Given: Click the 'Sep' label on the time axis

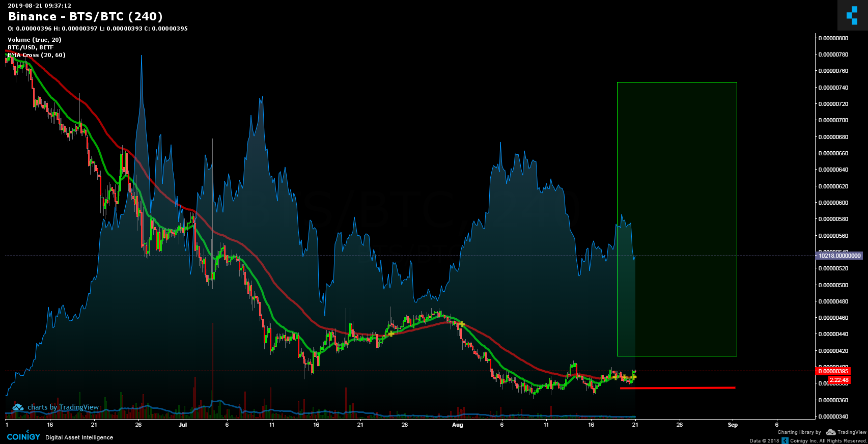Looking at the screenshot, I should click(x=733, y=425).
